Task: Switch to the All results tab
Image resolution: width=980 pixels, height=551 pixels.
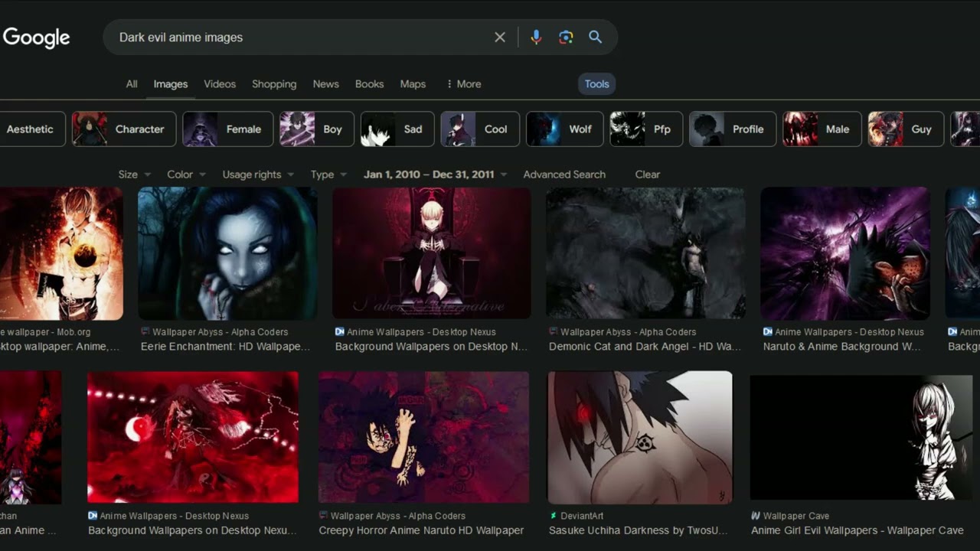Action: [x=132, y=84]
